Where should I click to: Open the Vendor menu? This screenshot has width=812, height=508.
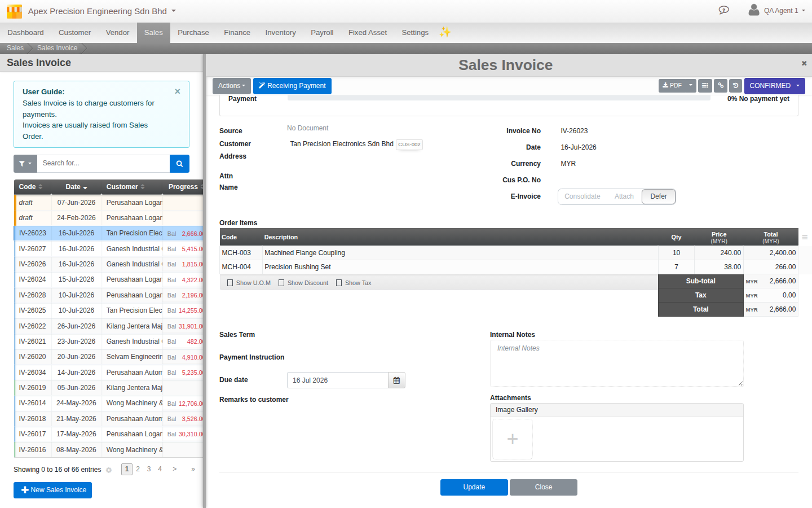tap(117, 33)
